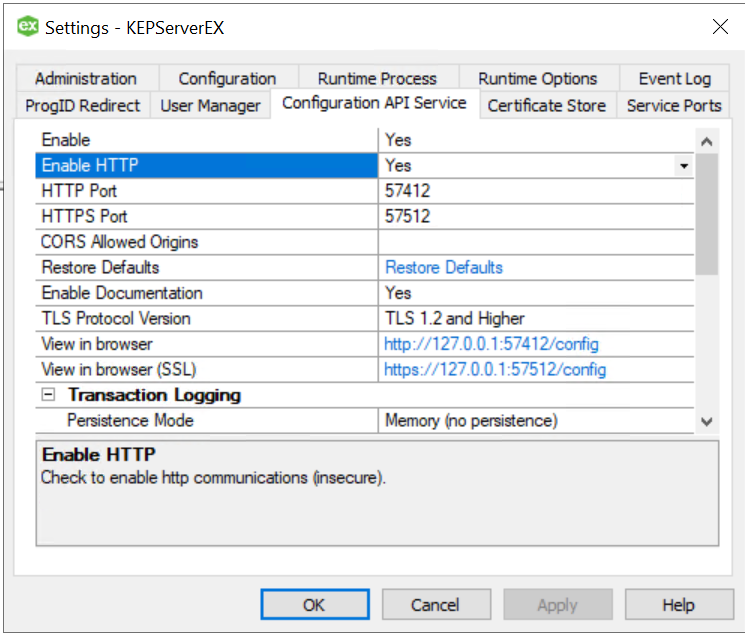This screenshot has width=745, height=633.
Task: Open the http://127.0.0.1:57412/config link
Action: tap(491, 344)
